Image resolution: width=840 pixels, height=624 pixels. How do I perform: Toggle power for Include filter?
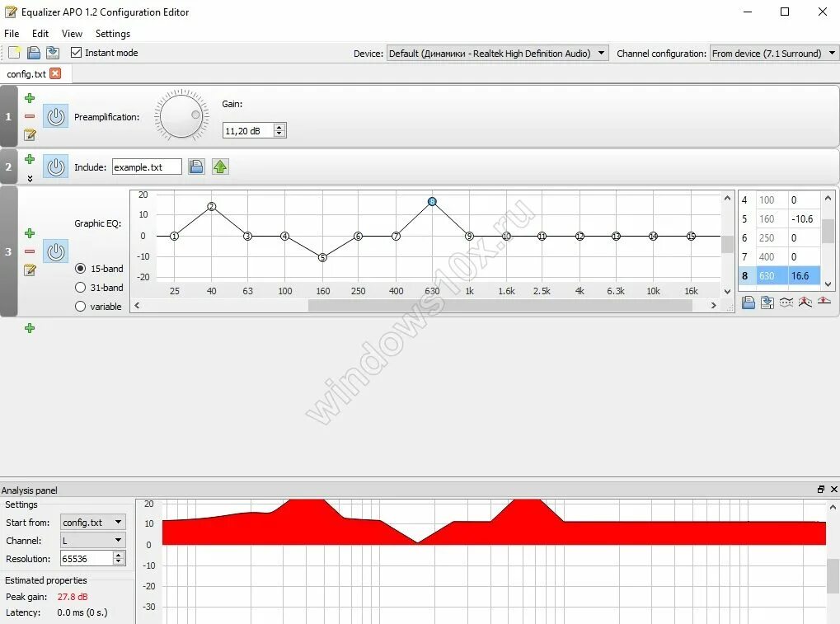tap(56, 167)
